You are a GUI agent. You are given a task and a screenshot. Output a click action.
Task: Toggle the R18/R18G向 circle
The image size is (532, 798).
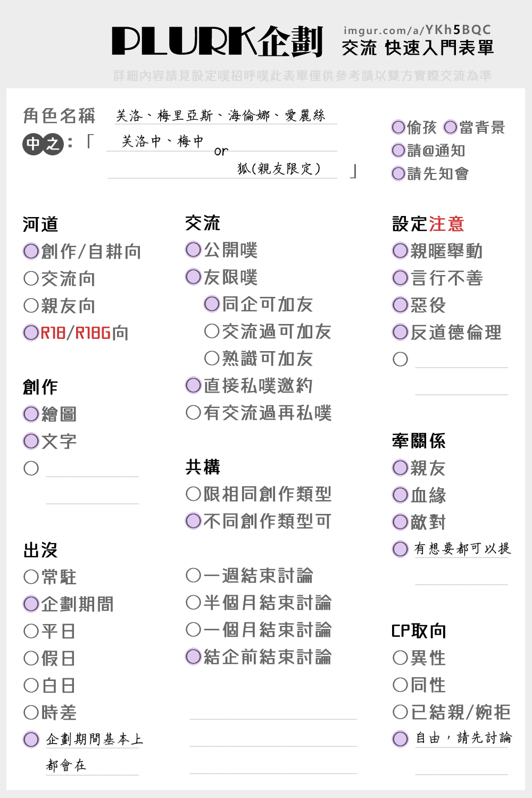point(31,332)
